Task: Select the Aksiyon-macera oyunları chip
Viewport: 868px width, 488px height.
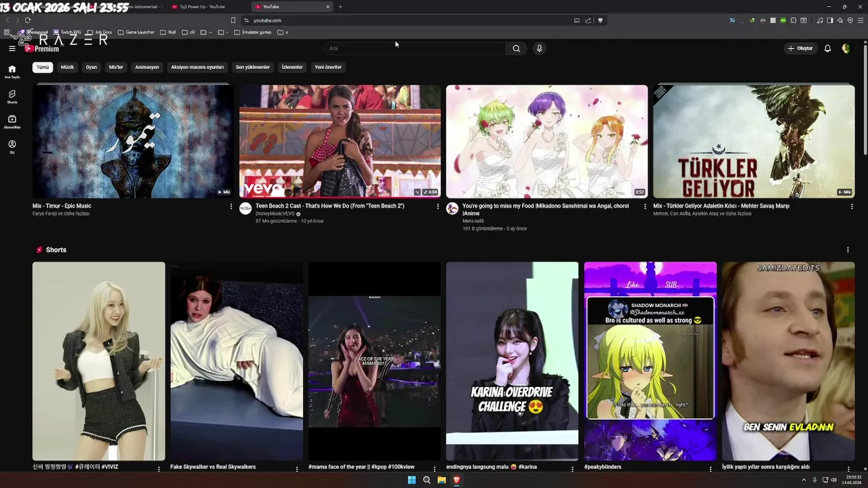Action: pos(197,67)
